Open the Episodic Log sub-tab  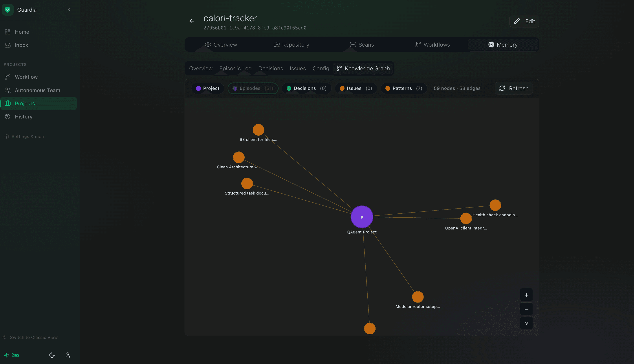pos(235,69)
